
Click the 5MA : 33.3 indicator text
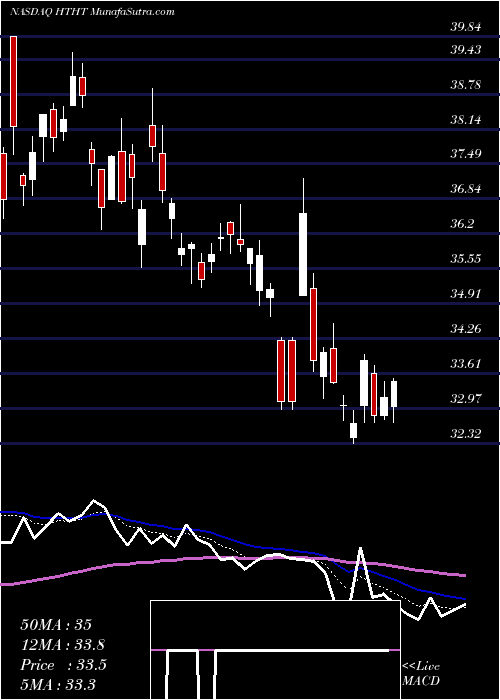(x=59, y=685)
